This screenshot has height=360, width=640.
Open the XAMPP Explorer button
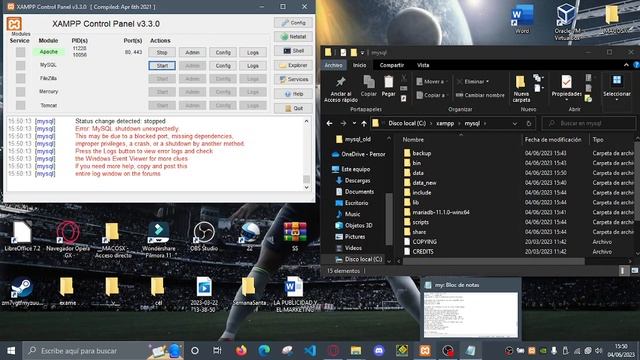click(x=293, y=65)
